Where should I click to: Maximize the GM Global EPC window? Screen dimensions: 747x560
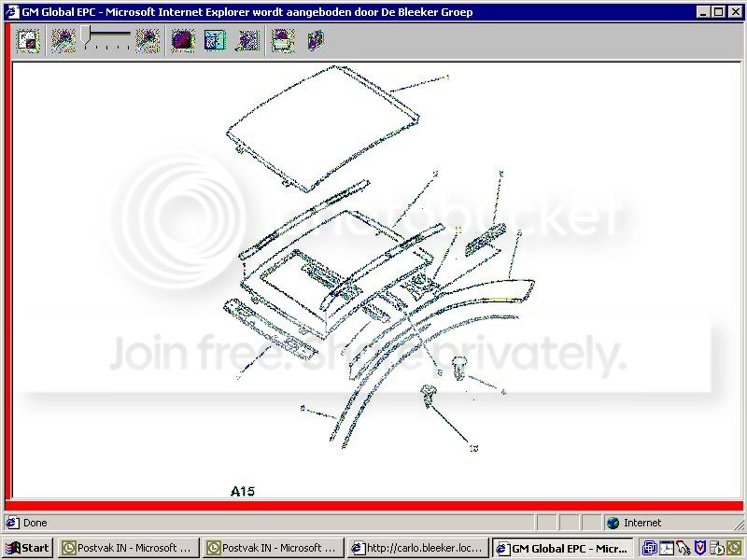(x=719, y=12)
